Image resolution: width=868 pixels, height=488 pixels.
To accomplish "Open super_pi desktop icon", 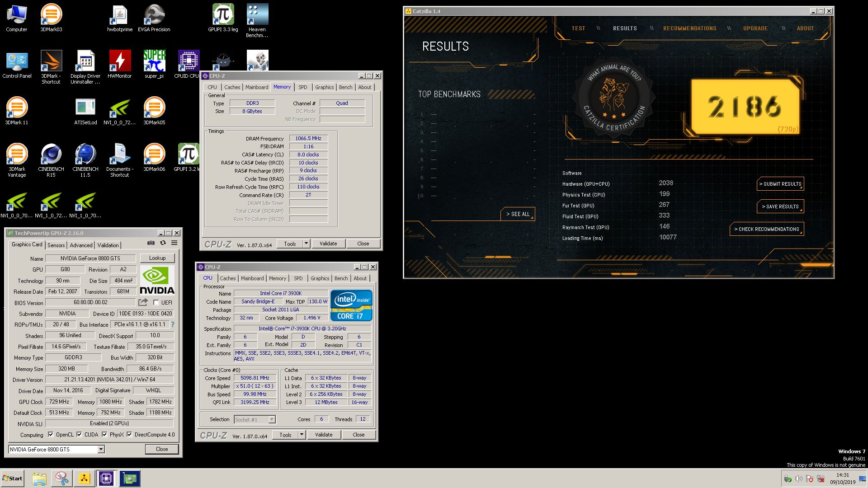I will (154, 65).
